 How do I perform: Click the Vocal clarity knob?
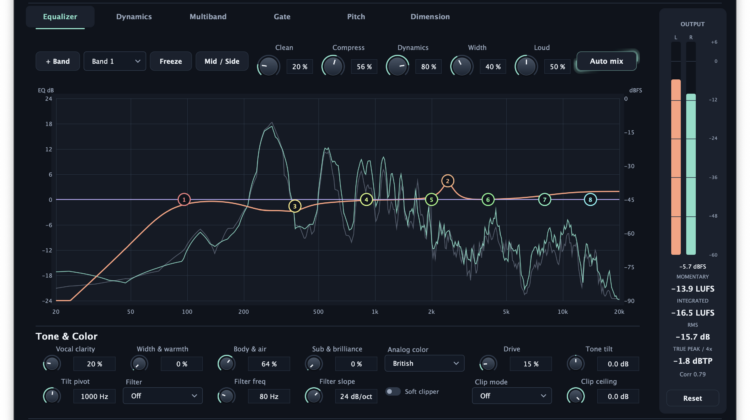click(x=52, y=364)
